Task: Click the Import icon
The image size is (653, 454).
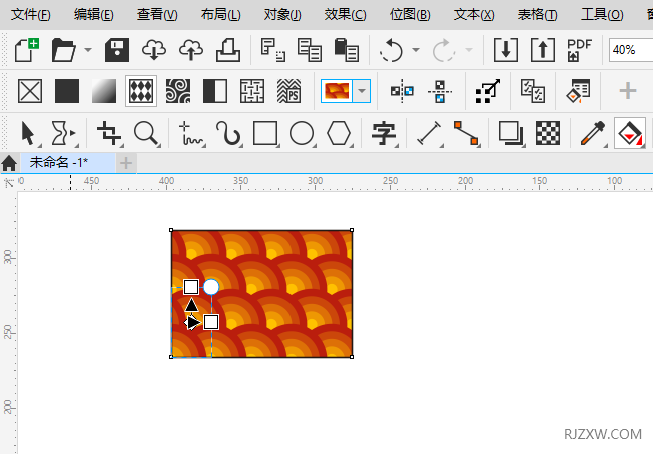Action: tap(506, 50)
